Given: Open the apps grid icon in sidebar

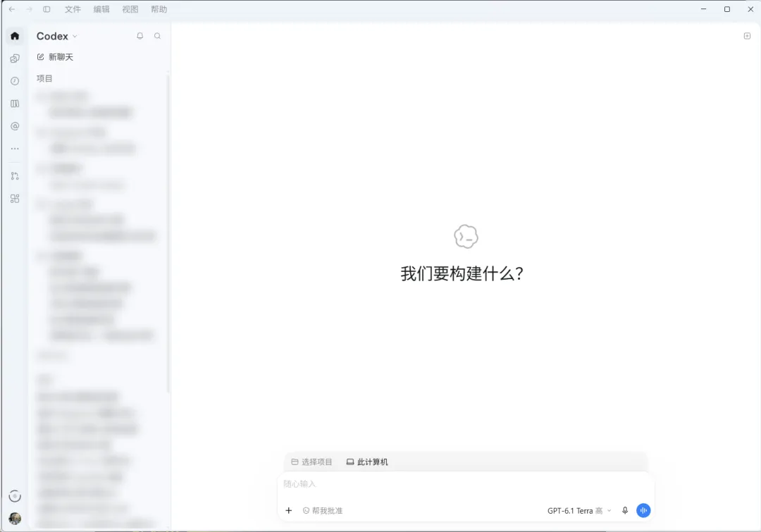Looking at the screenshot, I should pos(15,199).
